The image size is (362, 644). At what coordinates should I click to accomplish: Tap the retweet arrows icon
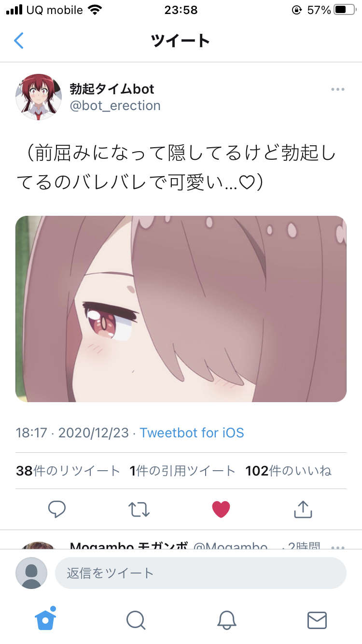[139, 509]
